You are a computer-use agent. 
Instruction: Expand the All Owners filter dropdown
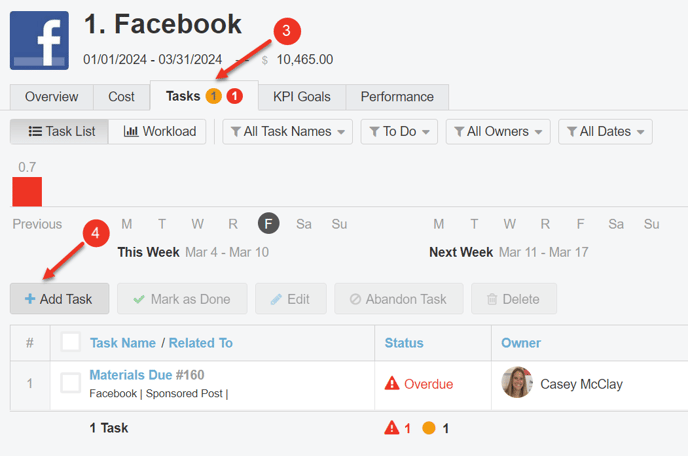[498, 132]
